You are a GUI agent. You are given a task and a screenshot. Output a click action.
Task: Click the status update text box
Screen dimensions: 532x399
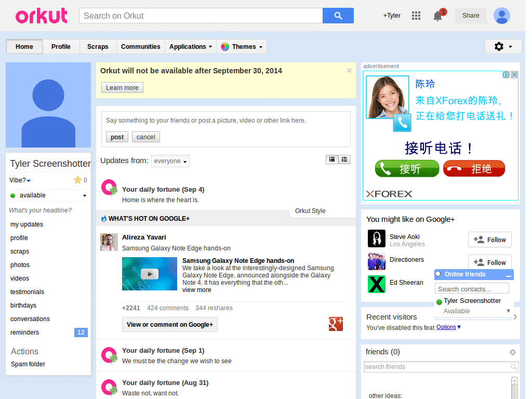click(x=225, y=121)
